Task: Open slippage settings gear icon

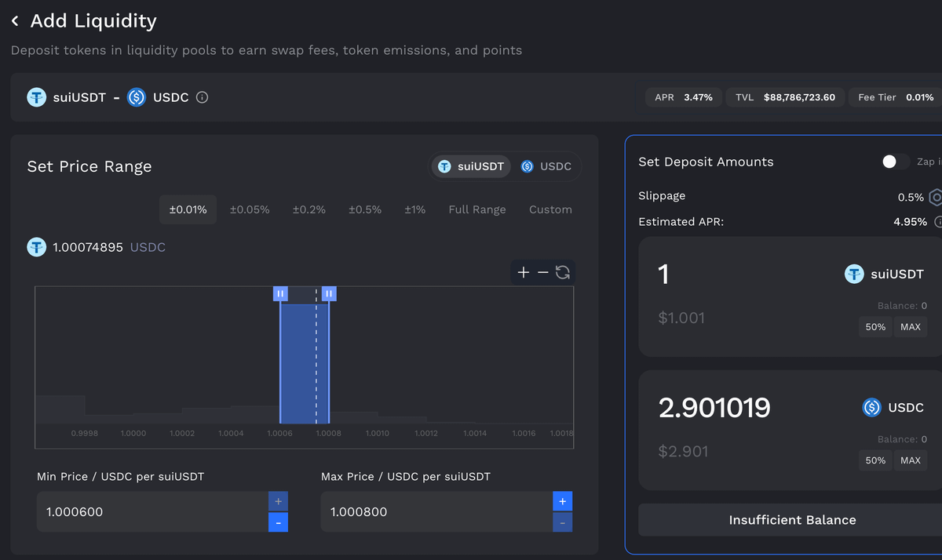Action: 936,197
